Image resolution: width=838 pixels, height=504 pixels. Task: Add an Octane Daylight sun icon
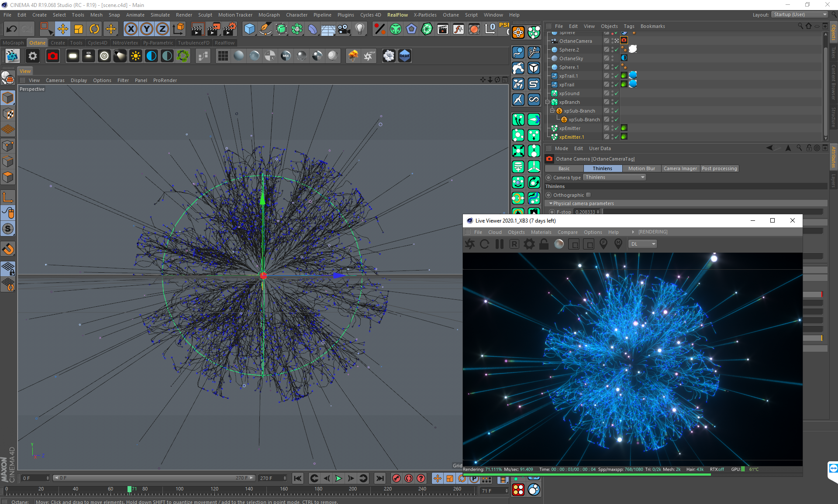136,56
